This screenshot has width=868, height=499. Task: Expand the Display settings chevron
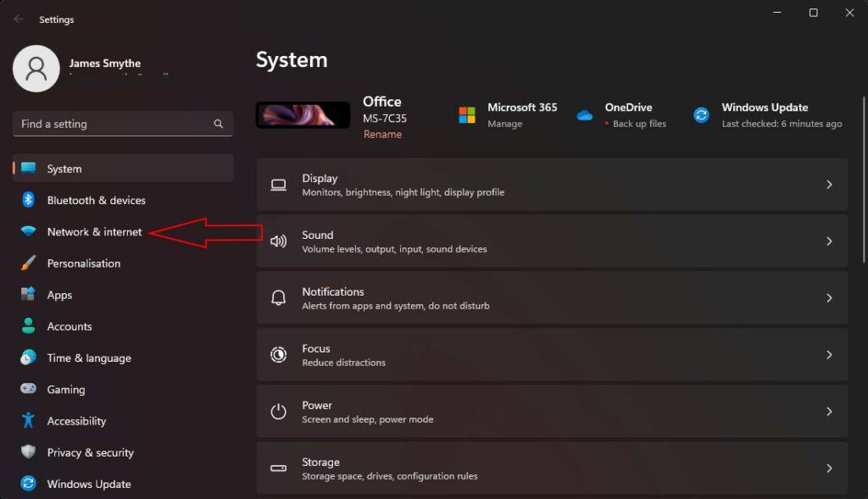click(829, 185)
